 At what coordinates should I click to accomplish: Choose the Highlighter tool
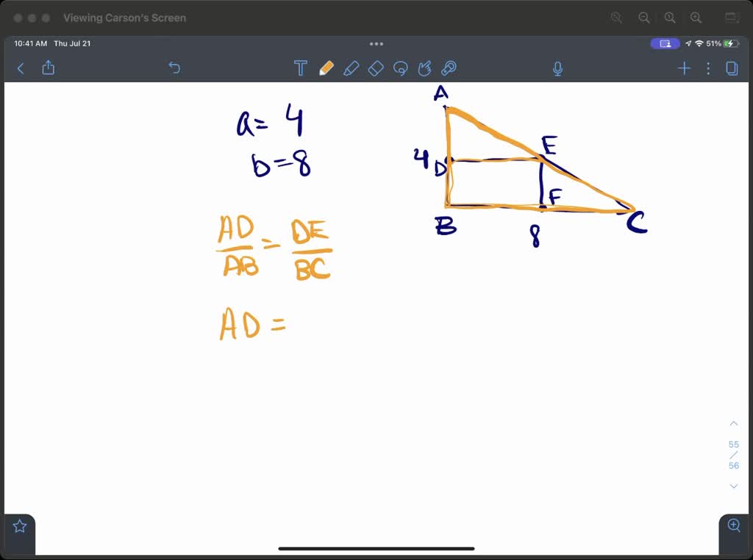351,68
